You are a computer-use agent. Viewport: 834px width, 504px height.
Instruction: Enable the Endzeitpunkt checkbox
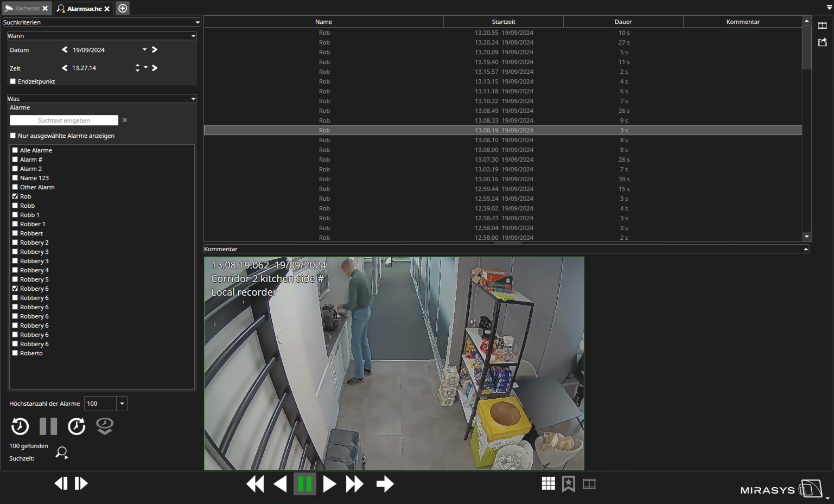[13, 81]
